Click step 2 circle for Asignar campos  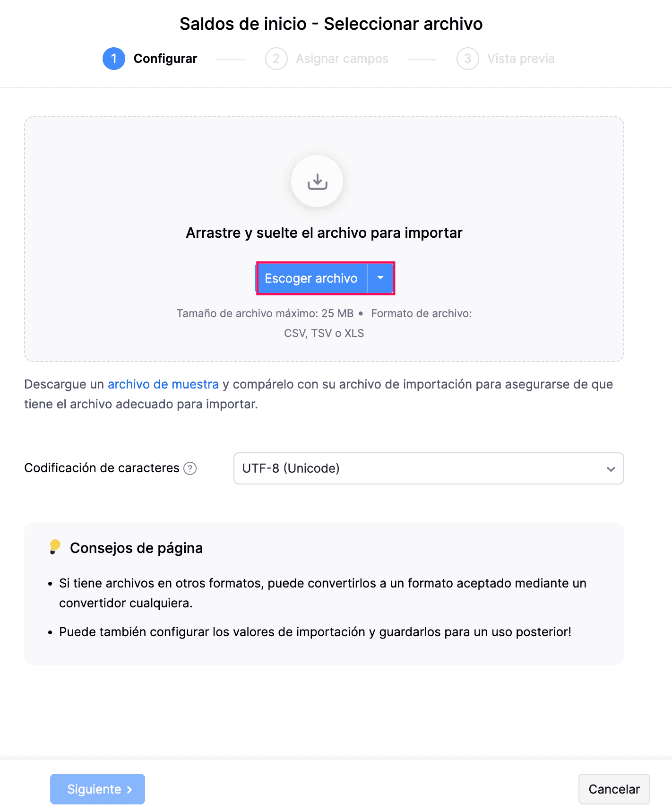click(x=276, y=59)
